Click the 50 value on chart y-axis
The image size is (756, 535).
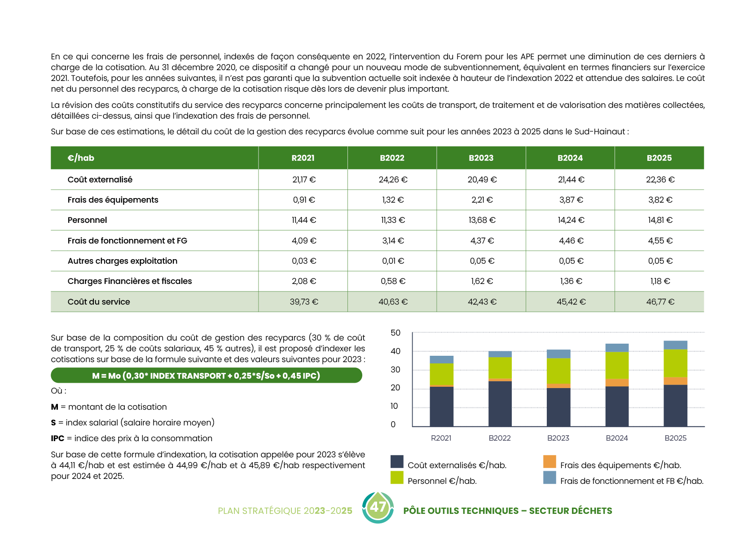pyautogui.click(x=395, y=333)
